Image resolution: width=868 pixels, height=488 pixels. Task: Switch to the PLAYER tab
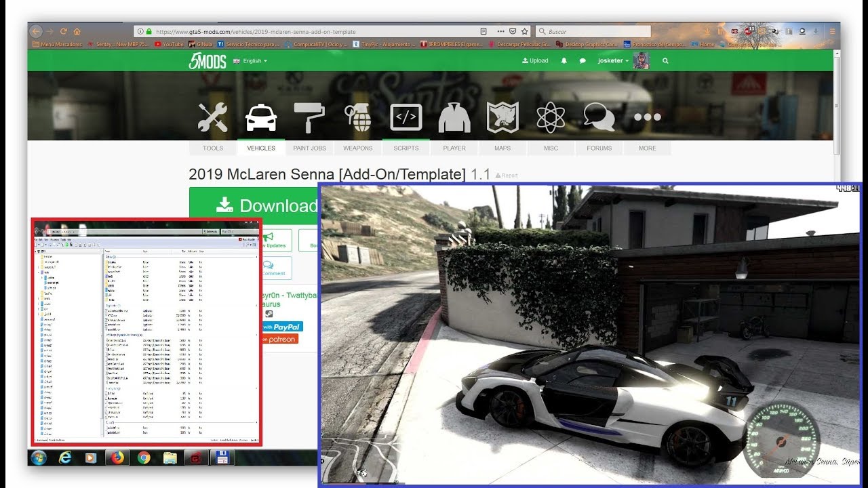(x=454, y=148)
